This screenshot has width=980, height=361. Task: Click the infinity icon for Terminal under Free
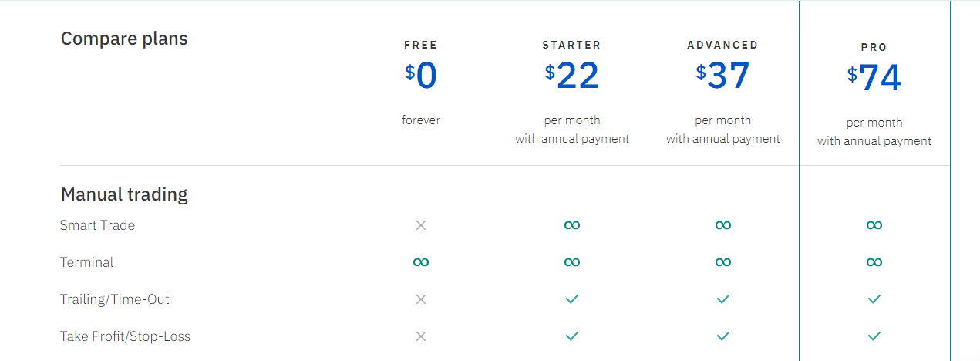(421, 262)
